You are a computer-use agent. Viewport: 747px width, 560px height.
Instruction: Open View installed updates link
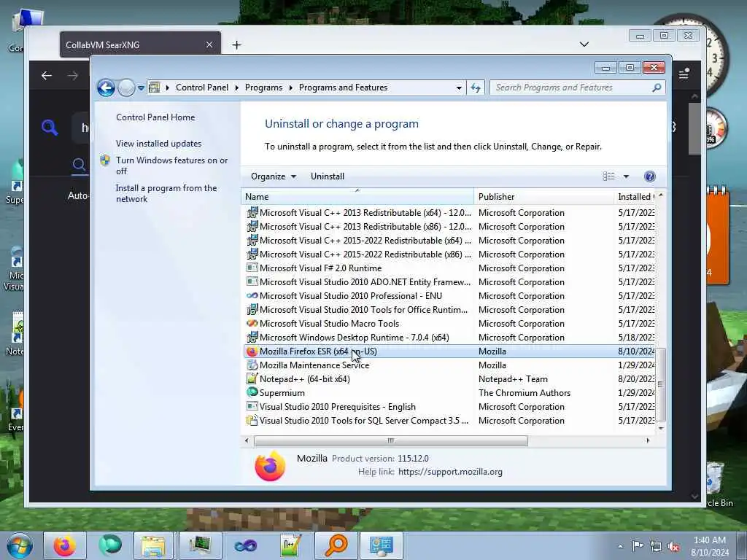pyautogui.click(x=158, y=144)
